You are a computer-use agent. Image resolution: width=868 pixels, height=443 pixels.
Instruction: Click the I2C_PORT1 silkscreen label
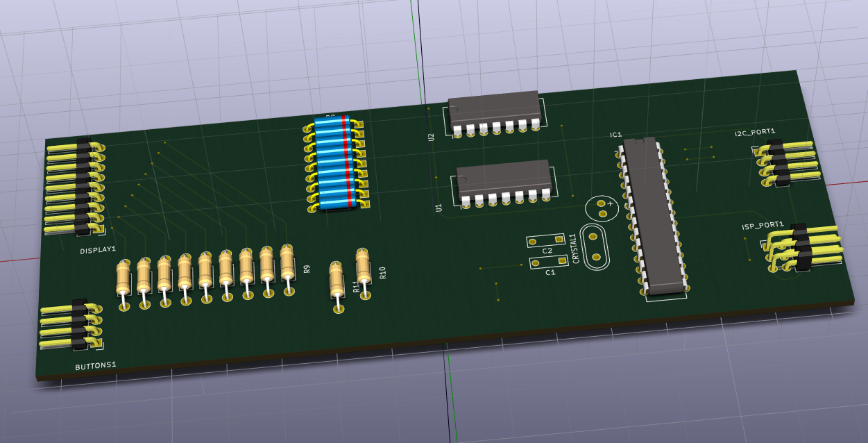[755, 132]
